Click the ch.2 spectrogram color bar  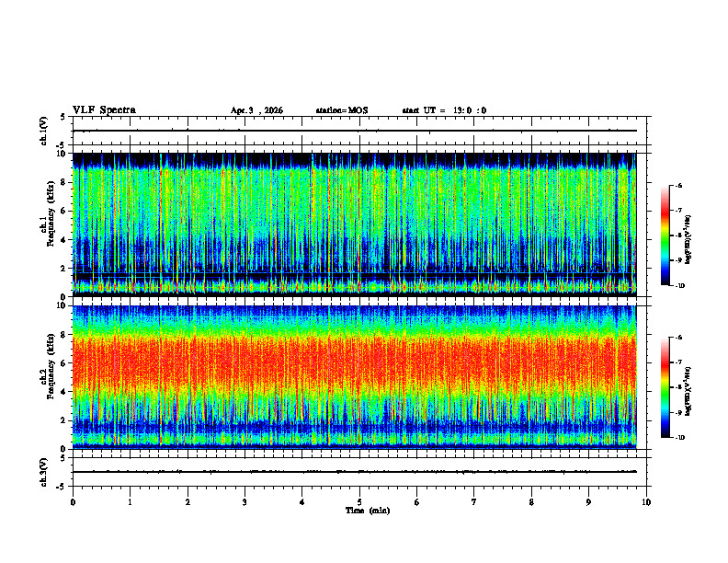[x=665, y=387]
